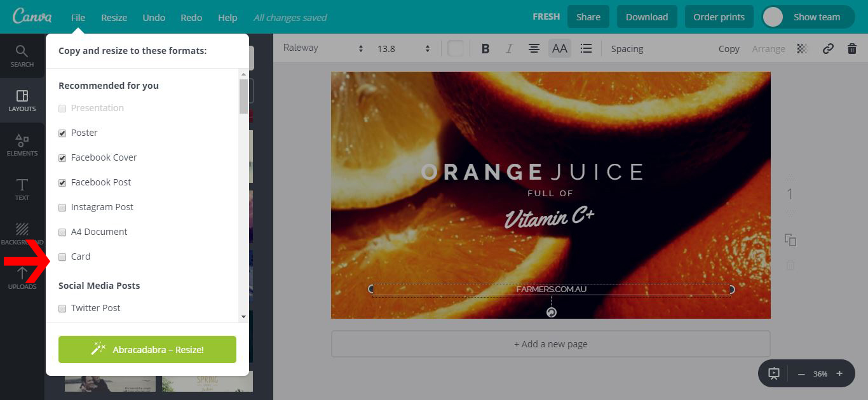Delete the selected element with trash icon
868x400 pixels.
[852, 48]
